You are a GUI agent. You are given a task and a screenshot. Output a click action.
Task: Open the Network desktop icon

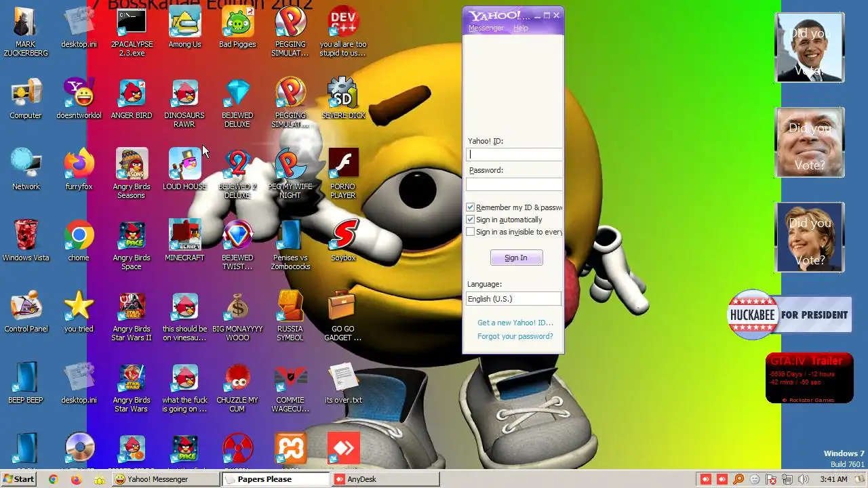point(26,170)
